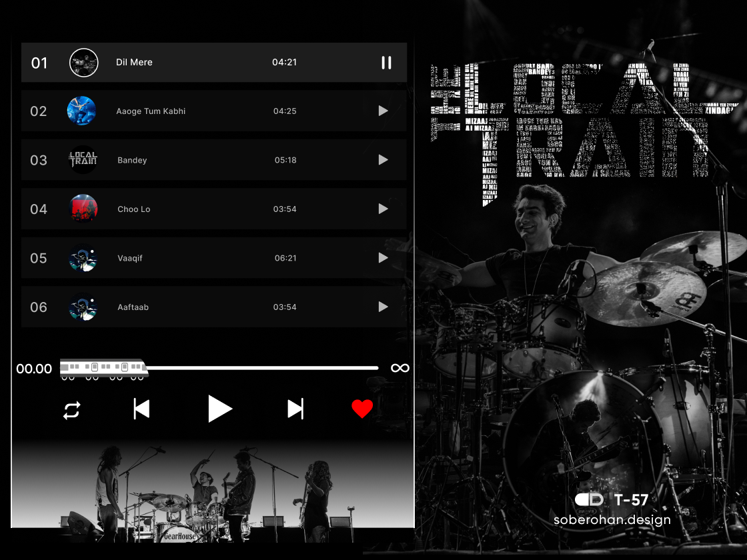Screen dimensions: 747x560
Task: Click the 03:54 duration of Aaftaab
Action: point(285,307)
